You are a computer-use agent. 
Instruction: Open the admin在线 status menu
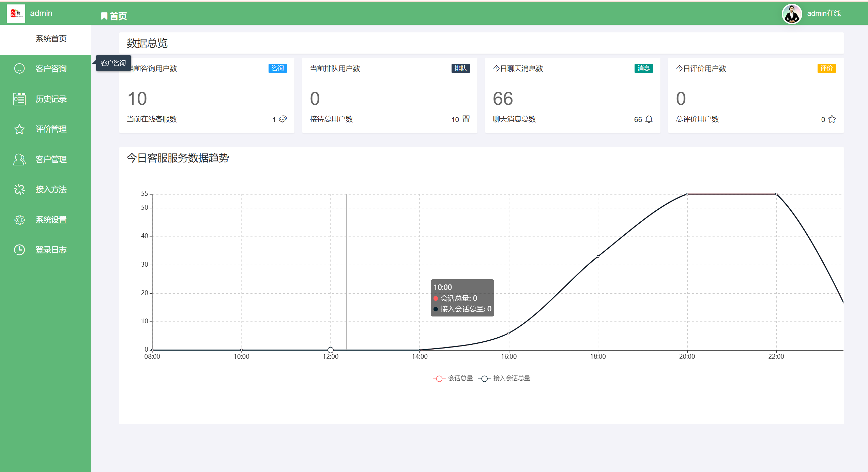824,13
